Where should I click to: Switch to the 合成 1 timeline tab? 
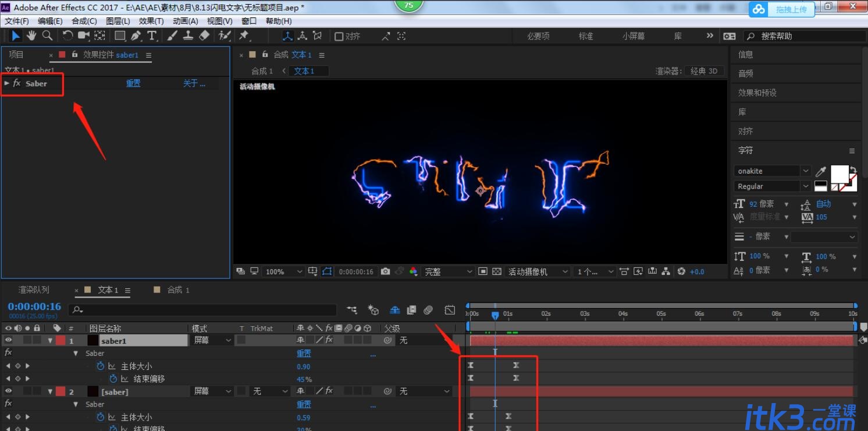[x=179, y=289]
